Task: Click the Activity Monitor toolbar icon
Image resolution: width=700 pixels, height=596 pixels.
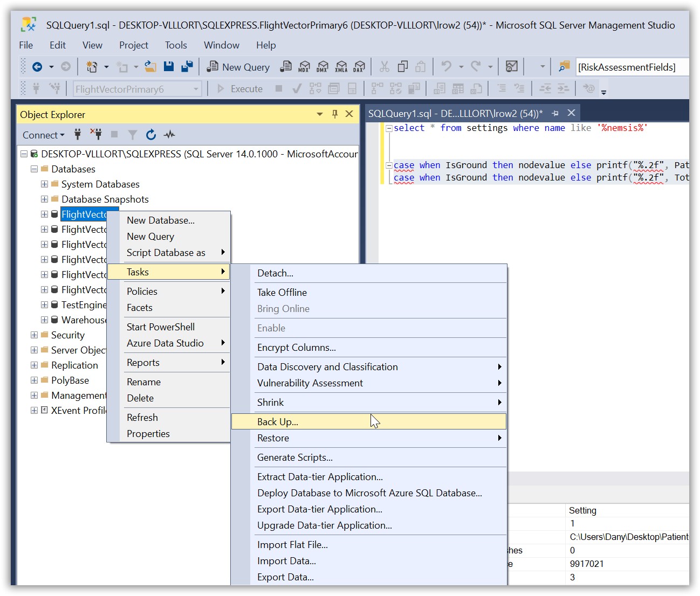Action: point(512,66)
